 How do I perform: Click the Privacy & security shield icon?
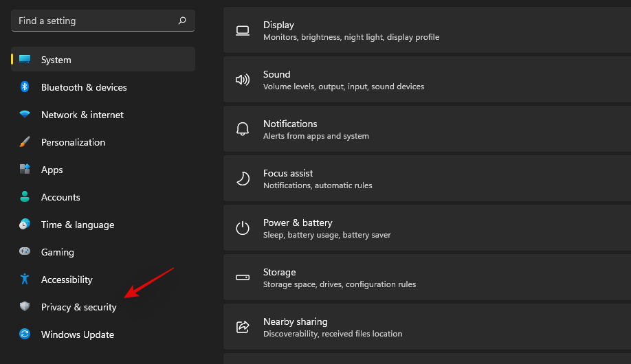[25, 307]
